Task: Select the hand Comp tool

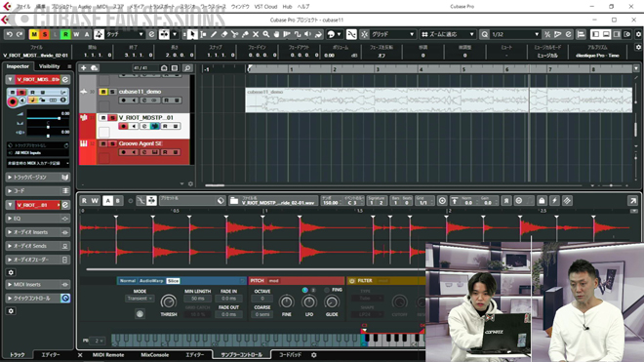Action: (276, 34)
